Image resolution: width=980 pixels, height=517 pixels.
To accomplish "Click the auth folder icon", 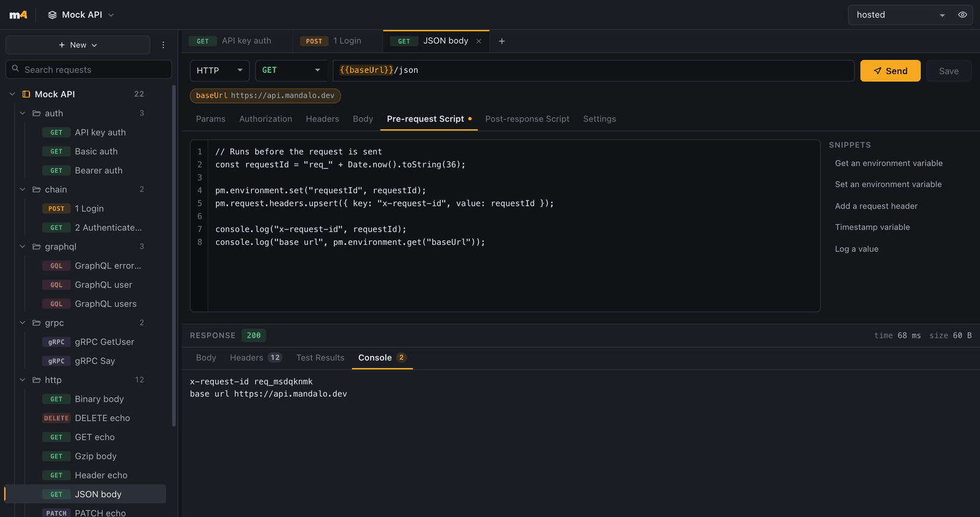I will pyautogui.click(x=36, y=113).
